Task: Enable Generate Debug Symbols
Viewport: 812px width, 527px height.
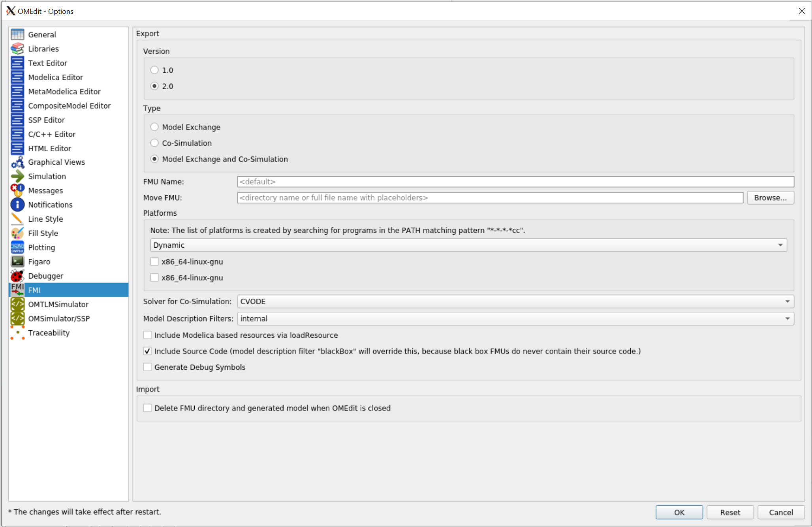Action: [x=147, y=367]
